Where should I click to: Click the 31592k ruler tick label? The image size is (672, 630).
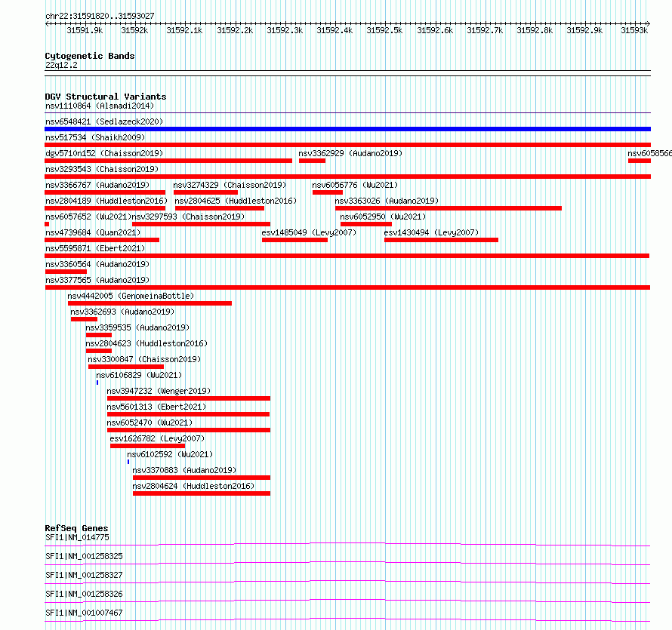coord(134,30)
